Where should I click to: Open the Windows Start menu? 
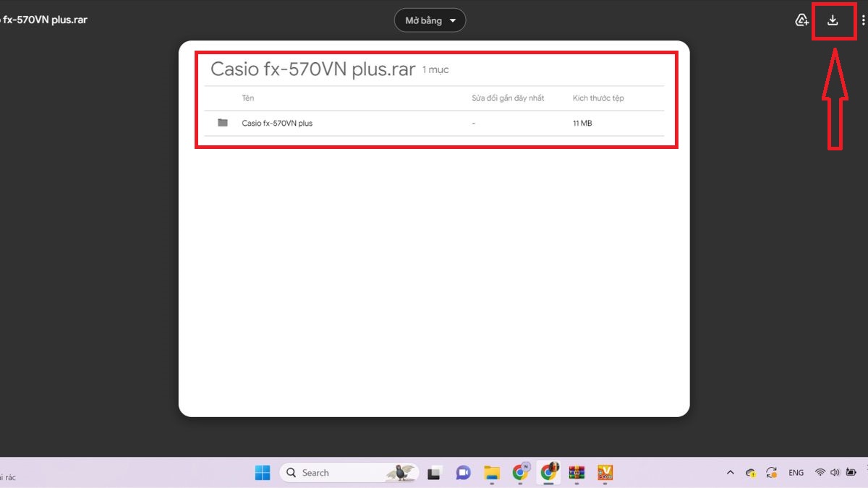262,473
